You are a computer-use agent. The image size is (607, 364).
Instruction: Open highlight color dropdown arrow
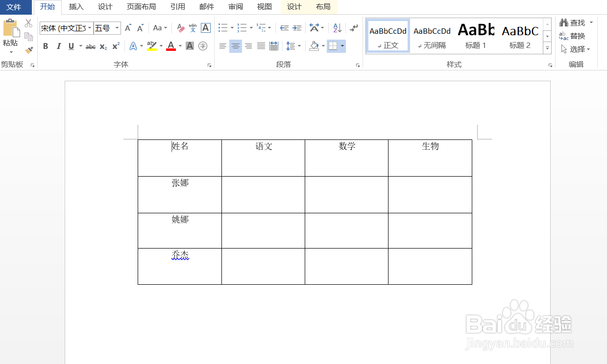[x=161, y=46]
